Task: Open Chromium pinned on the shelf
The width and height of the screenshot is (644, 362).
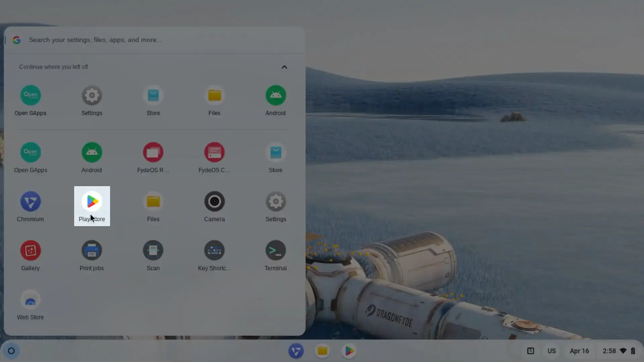Action: click(296, 351)
